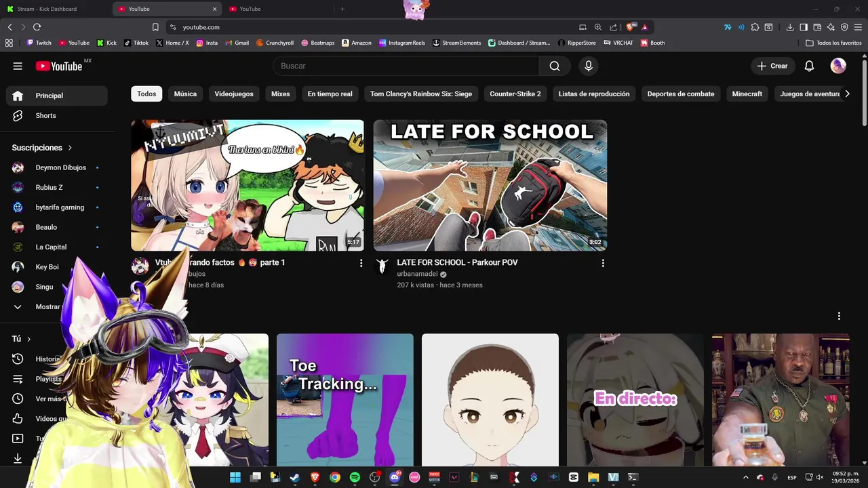Toggle muted volume icon in system tray

coord(820,477)
